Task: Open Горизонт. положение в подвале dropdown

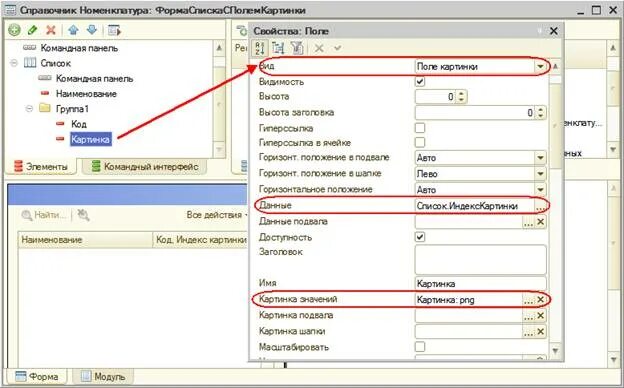Action: click(x=540, y=158)
